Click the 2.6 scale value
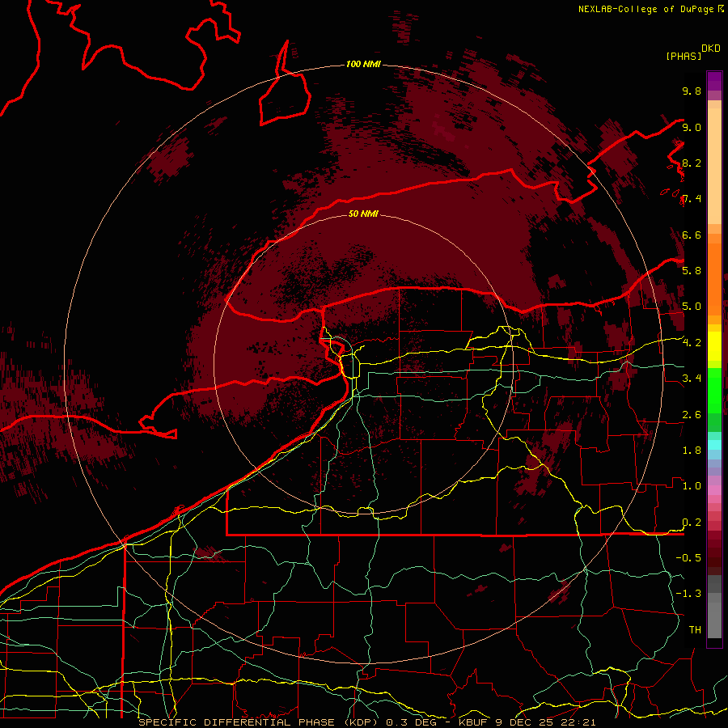 pos(692,415)
